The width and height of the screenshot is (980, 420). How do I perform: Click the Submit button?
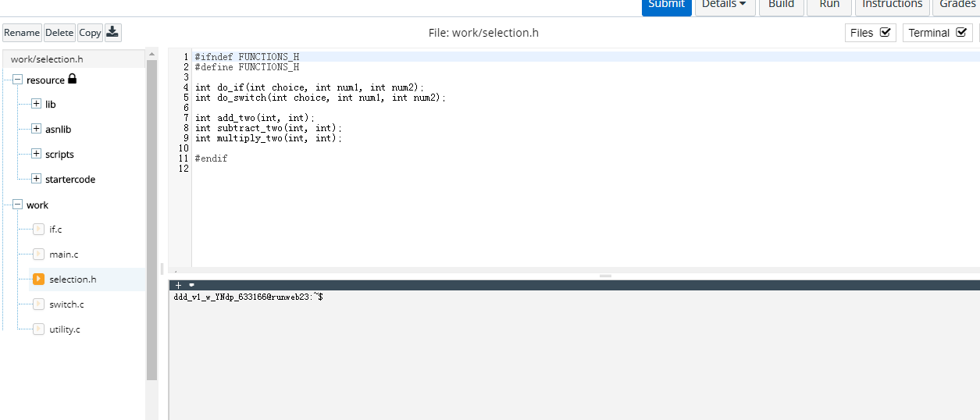(x=666, y=5)
